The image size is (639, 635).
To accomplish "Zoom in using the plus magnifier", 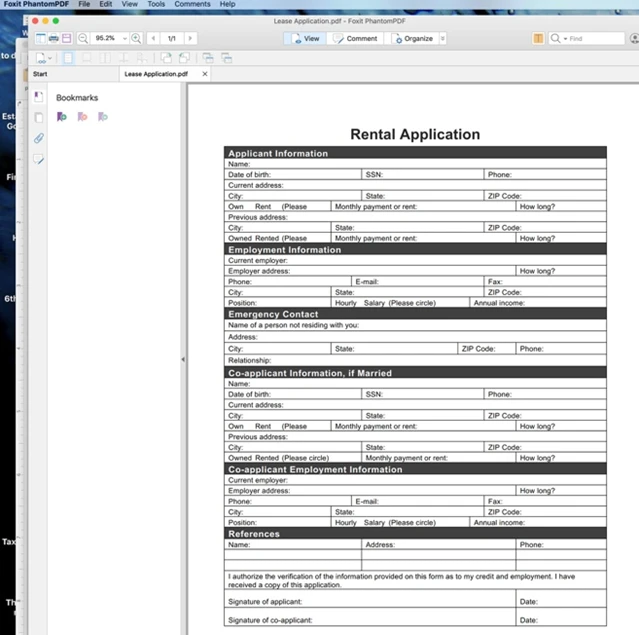I will pos(136,38).
